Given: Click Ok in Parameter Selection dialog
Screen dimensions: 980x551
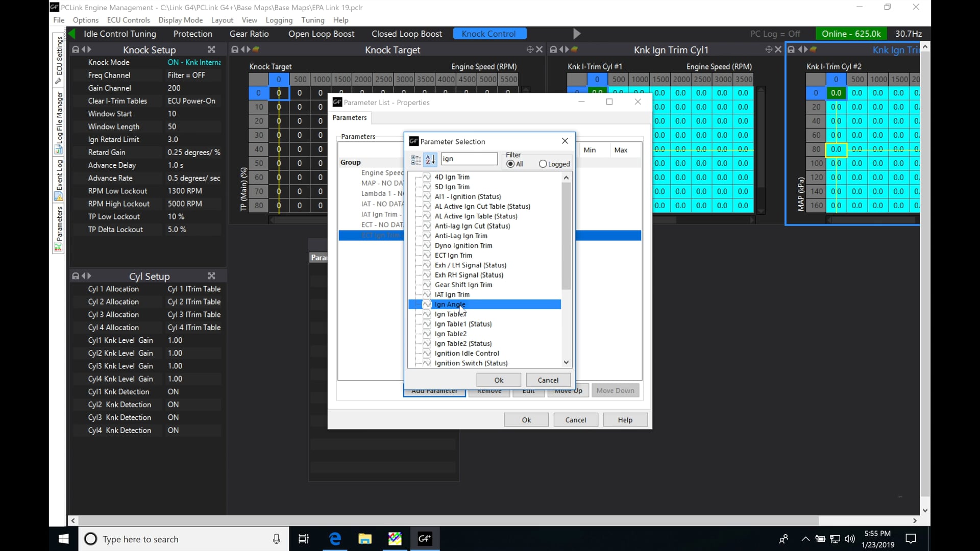Looking at the screenshot, I should 499,380.
